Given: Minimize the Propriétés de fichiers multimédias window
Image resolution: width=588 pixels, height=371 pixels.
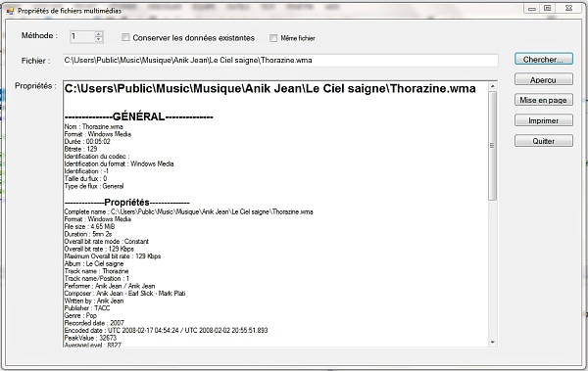Looking at the screenshot, I should click(532, 9).
